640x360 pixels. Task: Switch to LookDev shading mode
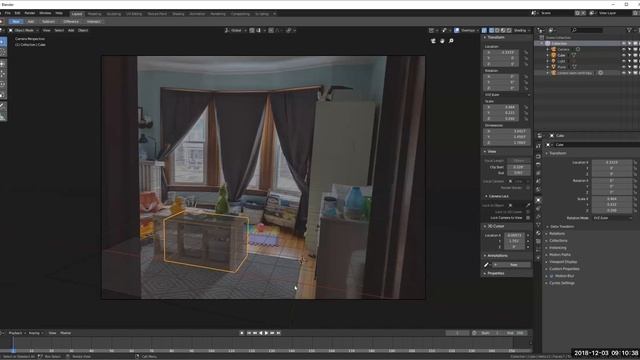click(503, 30)
